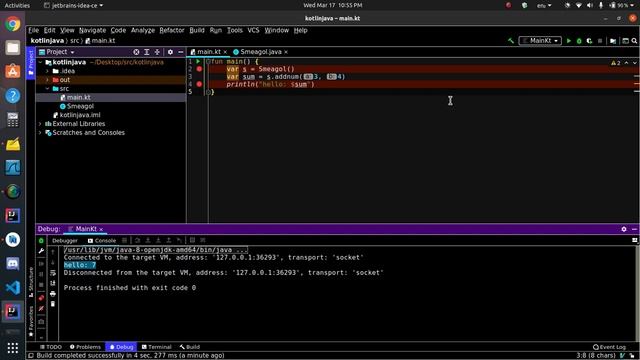Open debug configuration wrench icon
640x360 pixels.
pyautogui.click(x=41, y=251)
